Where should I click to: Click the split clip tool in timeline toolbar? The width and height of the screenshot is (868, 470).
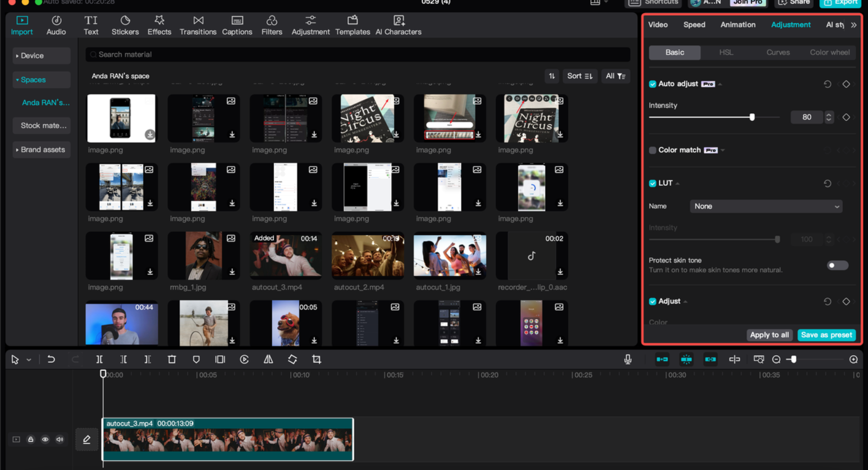(x=99, y=359)
